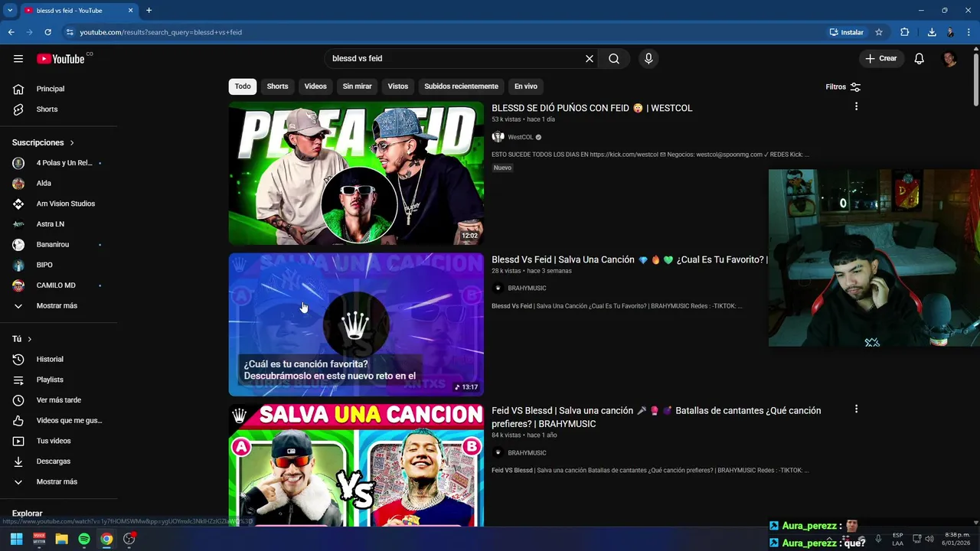Screen dimensions: 980x551
Task: Open the YouTube account avatar menu
Action: [x=949, y=59]
